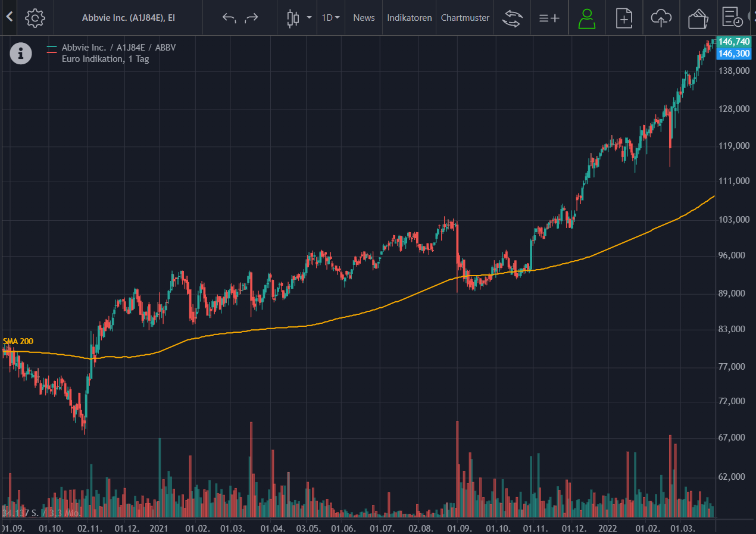Screen dimensions: 756x534
Task: Click the SMA 200 indicator label
Action: (x=18, y=341)
